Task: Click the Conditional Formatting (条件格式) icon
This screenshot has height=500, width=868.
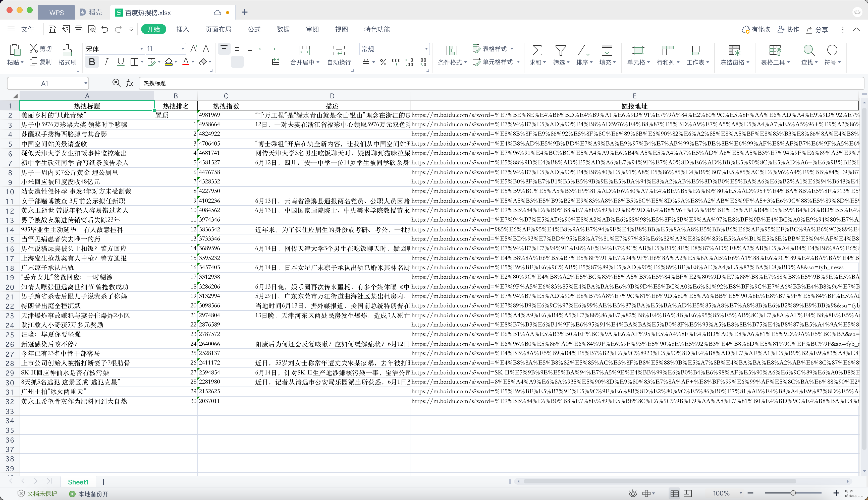Action: (452, 50)
